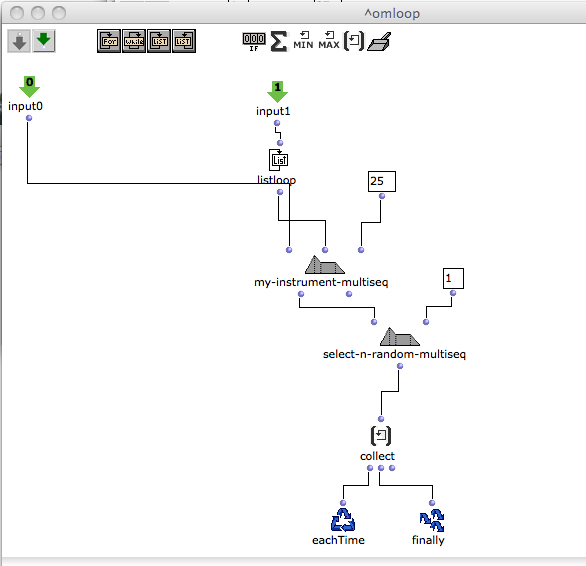Click the green down-arrow add-input button
This screenshot has height=566, width=586.
(x=44, y=41)
